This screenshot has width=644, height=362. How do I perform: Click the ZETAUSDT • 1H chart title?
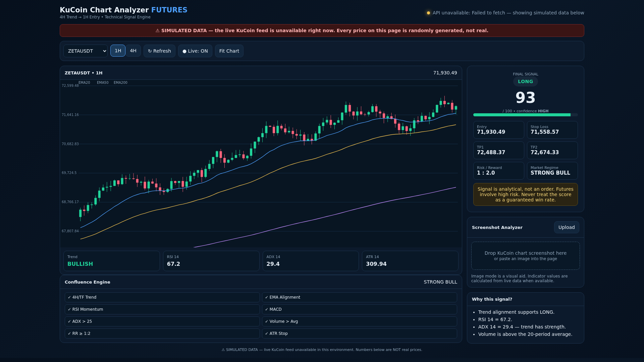coord(84,73)
